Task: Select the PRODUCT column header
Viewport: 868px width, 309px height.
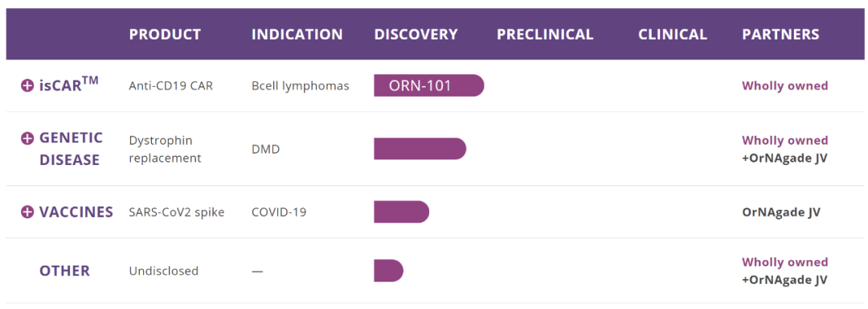Action: pyautogui.click(x=165, y=35)
